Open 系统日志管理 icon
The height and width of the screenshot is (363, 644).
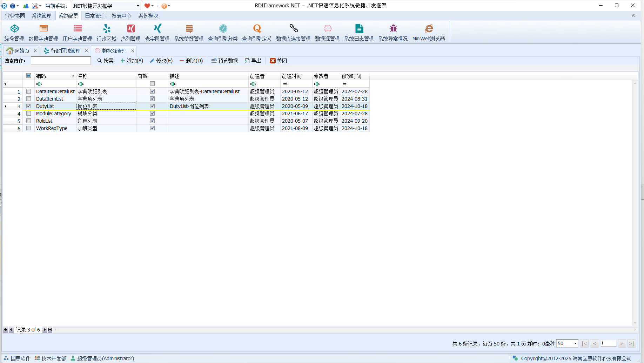coord(359,33)
